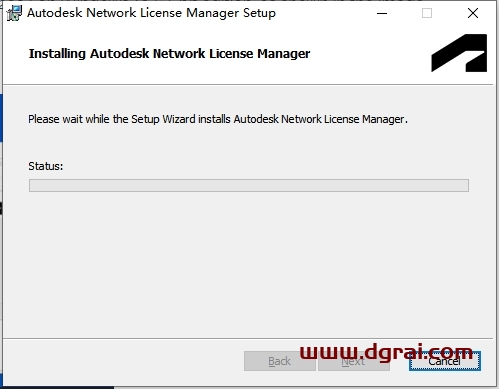Screen dimensions: 499x389
Task: Close the Network License Manager setup window
Action: [x=473, y=13]
